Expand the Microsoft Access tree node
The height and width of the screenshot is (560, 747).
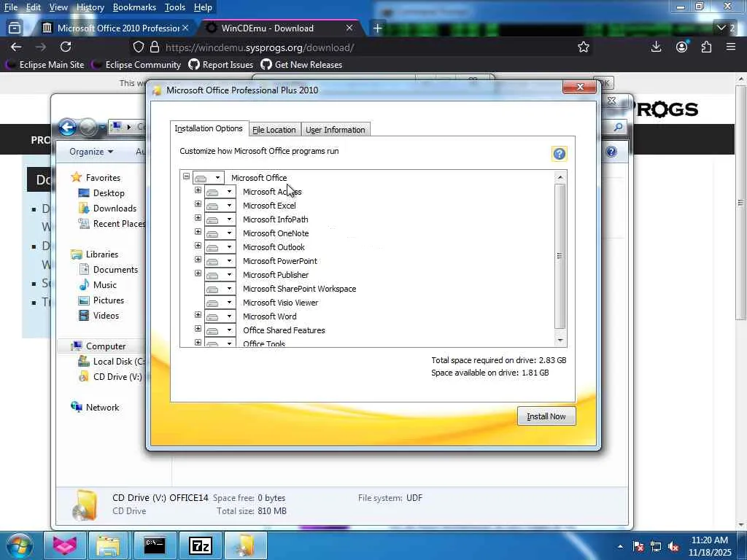198,190
